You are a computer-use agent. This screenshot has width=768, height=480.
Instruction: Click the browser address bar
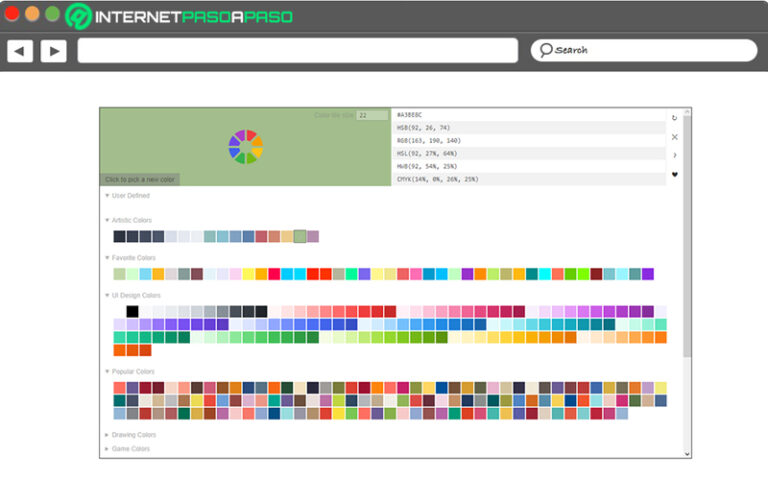297,51
